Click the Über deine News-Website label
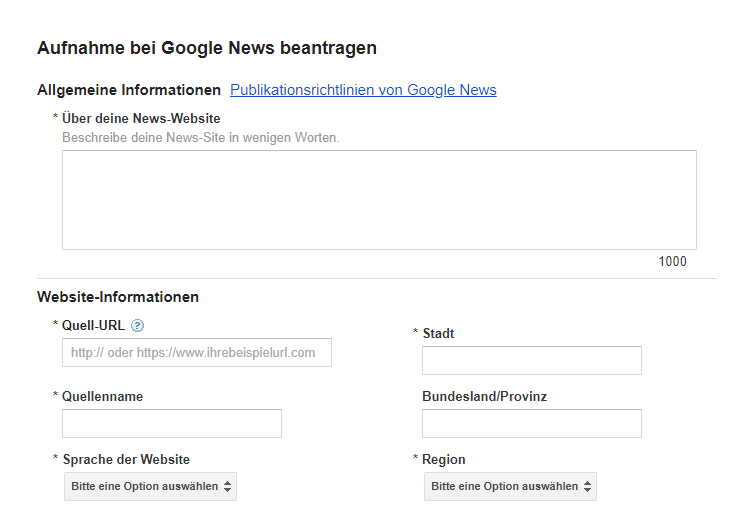Image resolution: width=729 pixels, height=515 pixels. (141, 119)
